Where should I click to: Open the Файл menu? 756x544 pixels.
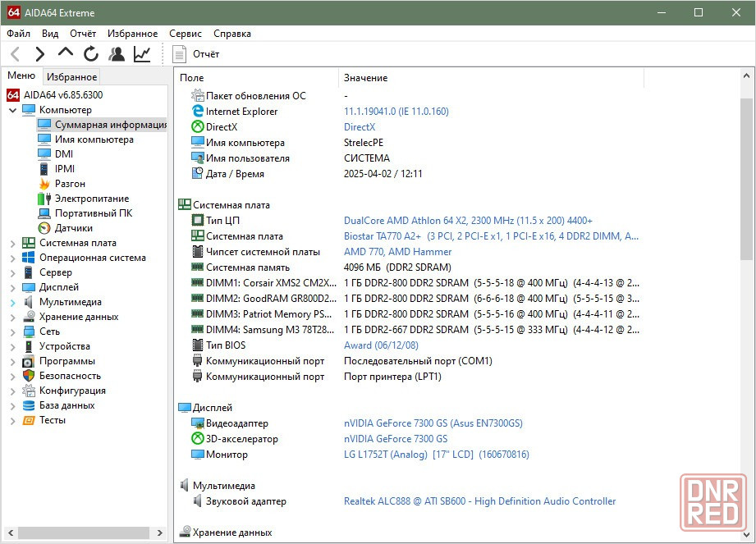click(18, 34)
